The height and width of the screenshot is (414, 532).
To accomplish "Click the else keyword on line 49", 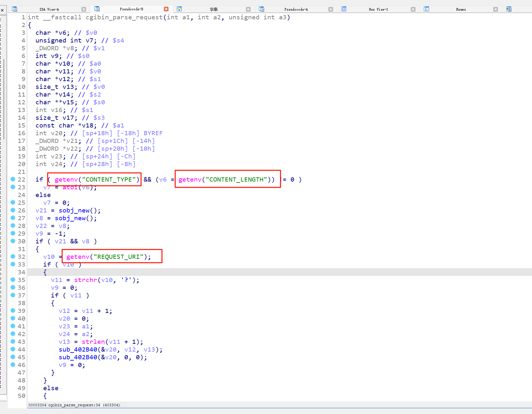I will [51, 388].
